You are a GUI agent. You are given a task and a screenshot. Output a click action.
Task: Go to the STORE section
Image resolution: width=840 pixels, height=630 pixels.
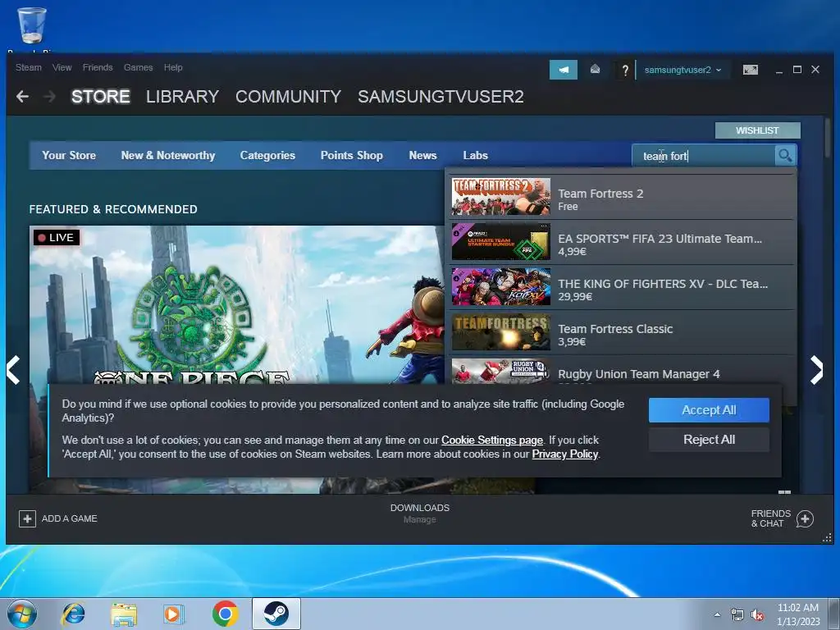pyautogui.click(x=101, y=97)
